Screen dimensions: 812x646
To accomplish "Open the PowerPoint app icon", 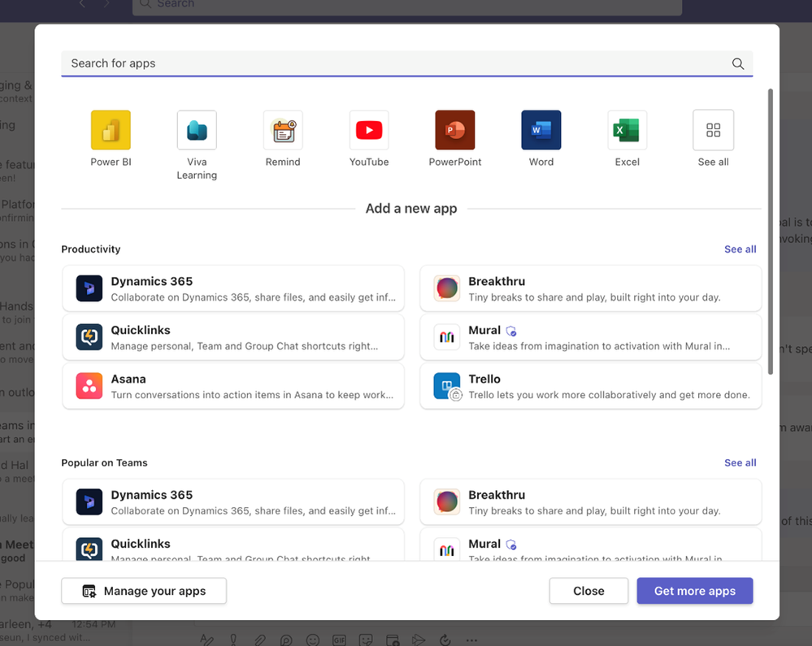I will click(454, 130).
